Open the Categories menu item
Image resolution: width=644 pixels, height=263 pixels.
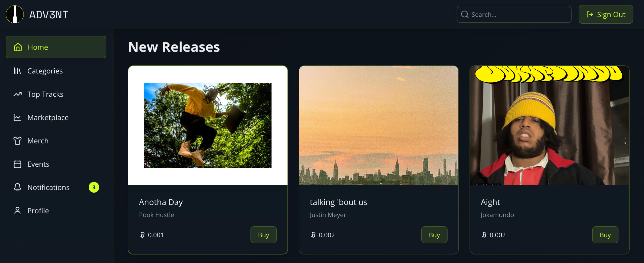point(56,71)
